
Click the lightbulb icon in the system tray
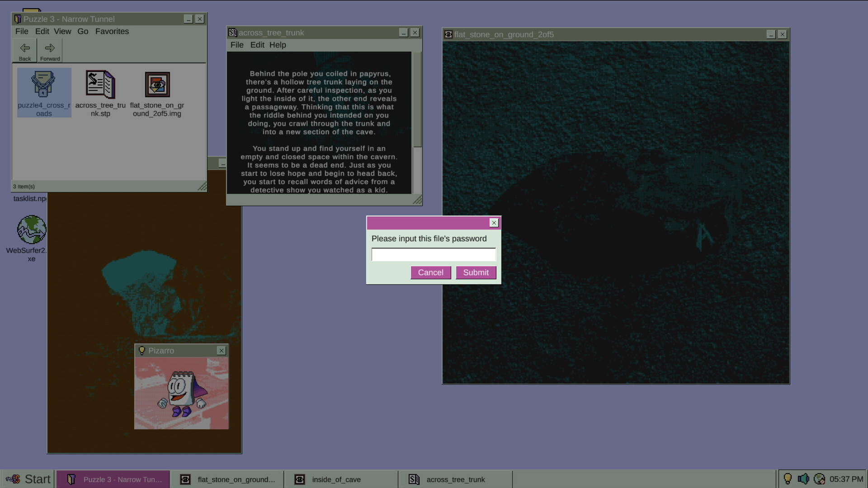point(788,479)
